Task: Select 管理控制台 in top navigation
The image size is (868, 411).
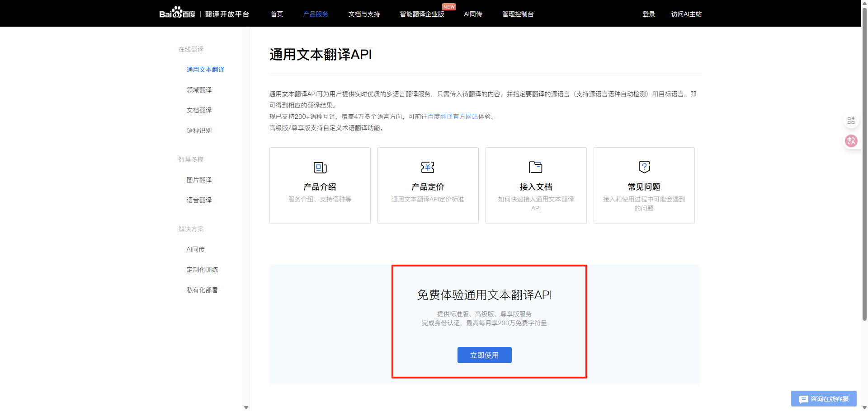Action: [x=518, y=14]
